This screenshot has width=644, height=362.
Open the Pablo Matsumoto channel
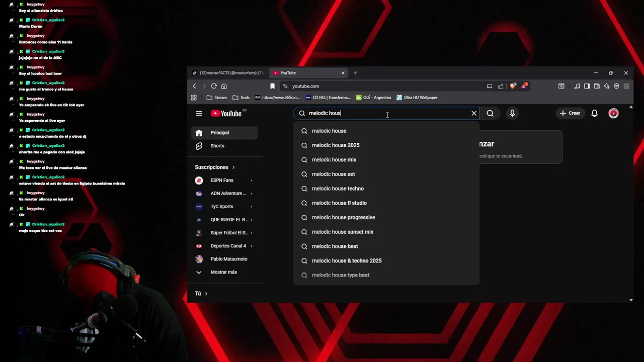224,259
